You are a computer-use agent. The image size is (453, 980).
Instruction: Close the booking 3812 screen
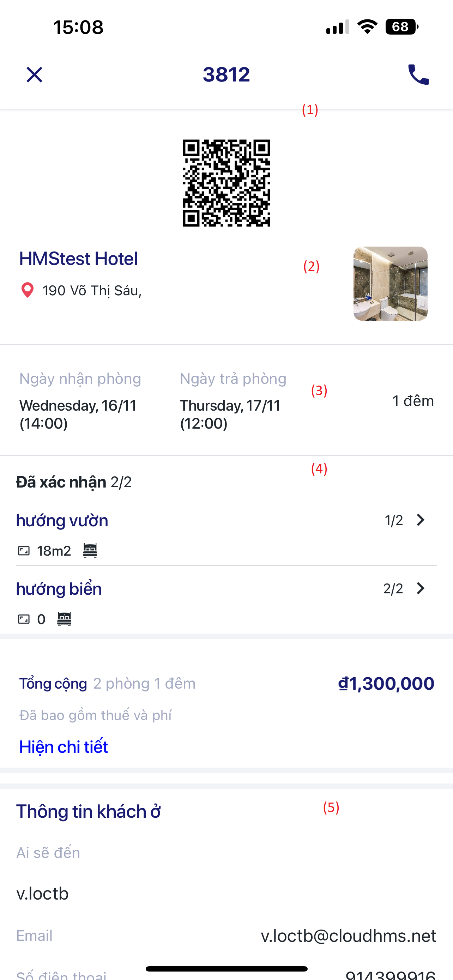34,74
